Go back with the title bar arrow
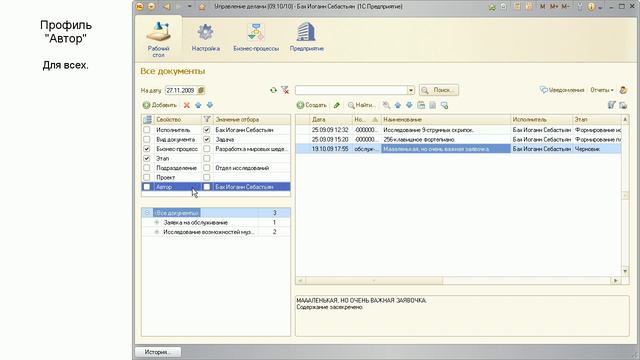This screenshot has width=640, height=360. coord(167,7)
